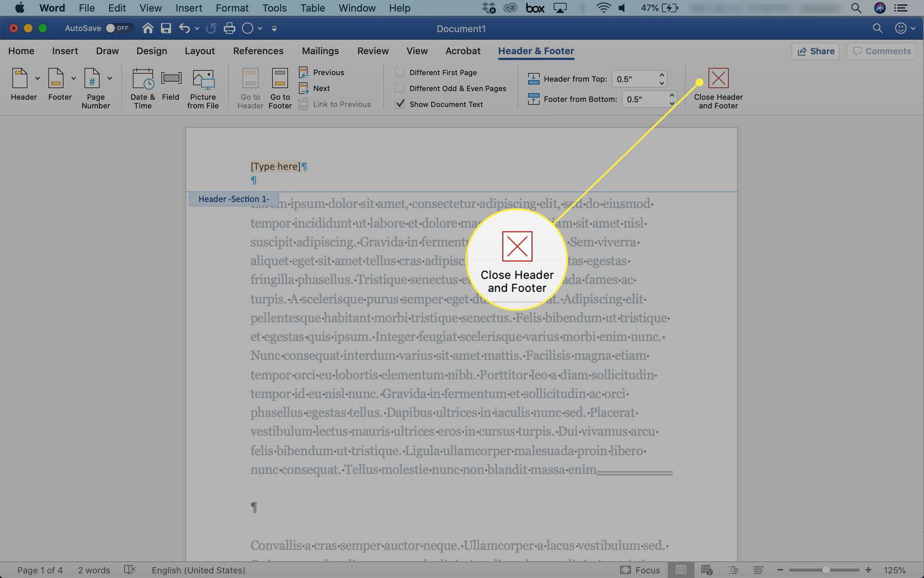The height and width of the screenshot is (578, 924).
Task: Uncheck Show Document Text
Action: 400,104
